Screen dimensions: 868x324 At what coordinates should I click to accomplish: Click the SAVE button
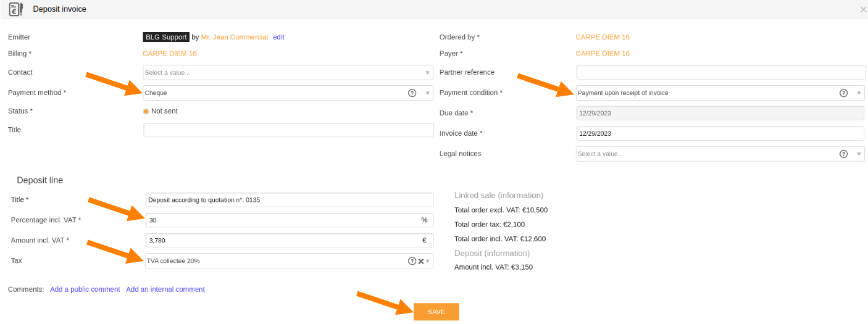point(436,312)
